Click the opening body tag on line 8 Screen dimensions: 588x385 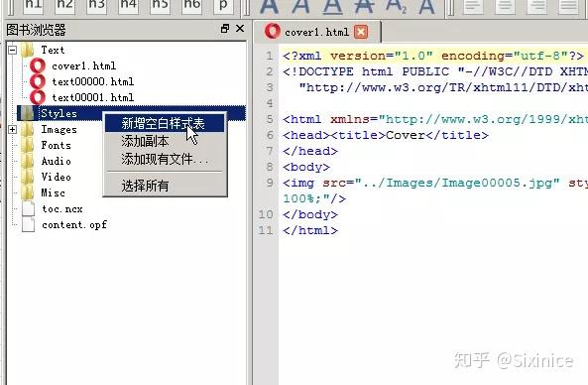306,167
